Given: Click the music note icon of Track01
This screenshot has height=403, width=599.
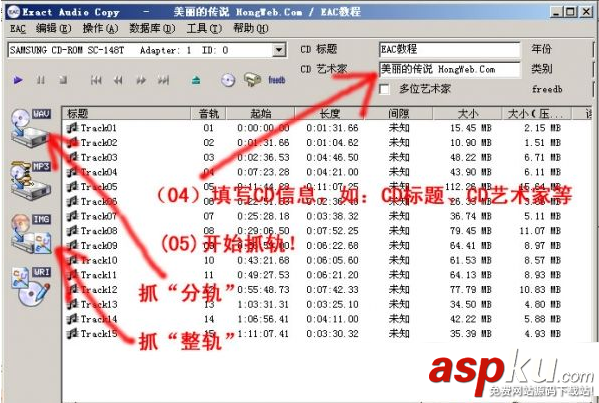Looking at the screenshot, I should (72, 128).
